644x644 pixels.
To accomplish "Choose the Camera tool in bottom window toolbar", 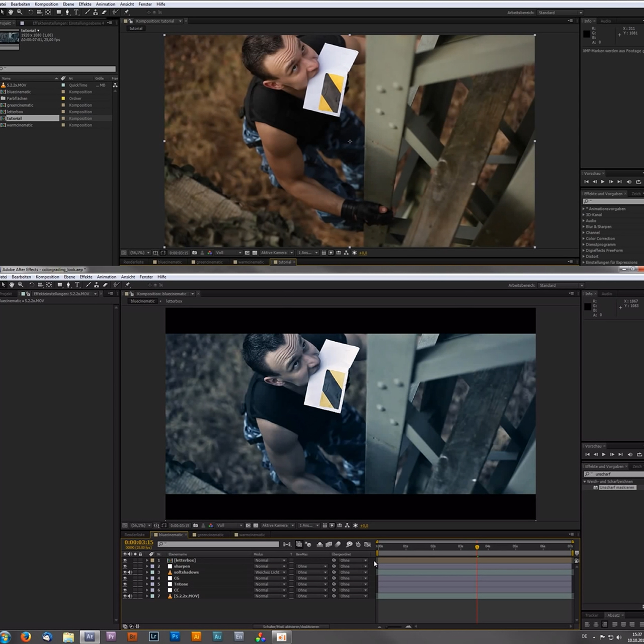I will click(x=40, y=285).
